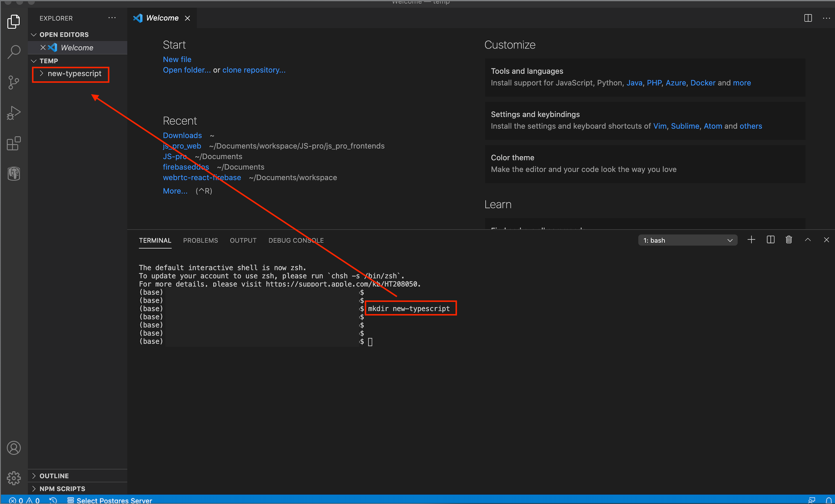This screenshot has height=504, width=835.
Task: Expand the NPM SCRIPTS section
Action: tap(62, 489)
